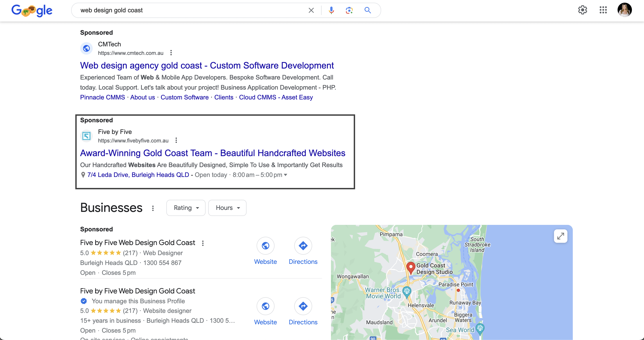Open Five by Five Website button

[x=265, y=251]
